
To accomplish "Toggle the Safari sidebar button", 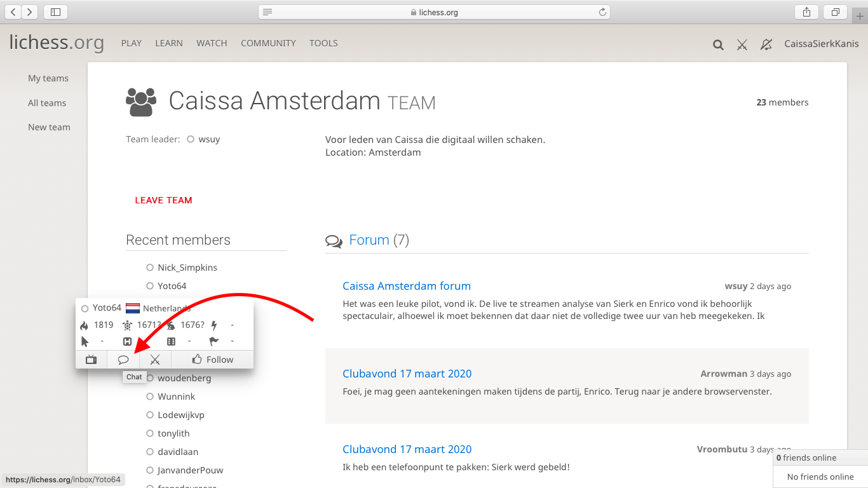I will pyautogui.click(x=55, y=11).
